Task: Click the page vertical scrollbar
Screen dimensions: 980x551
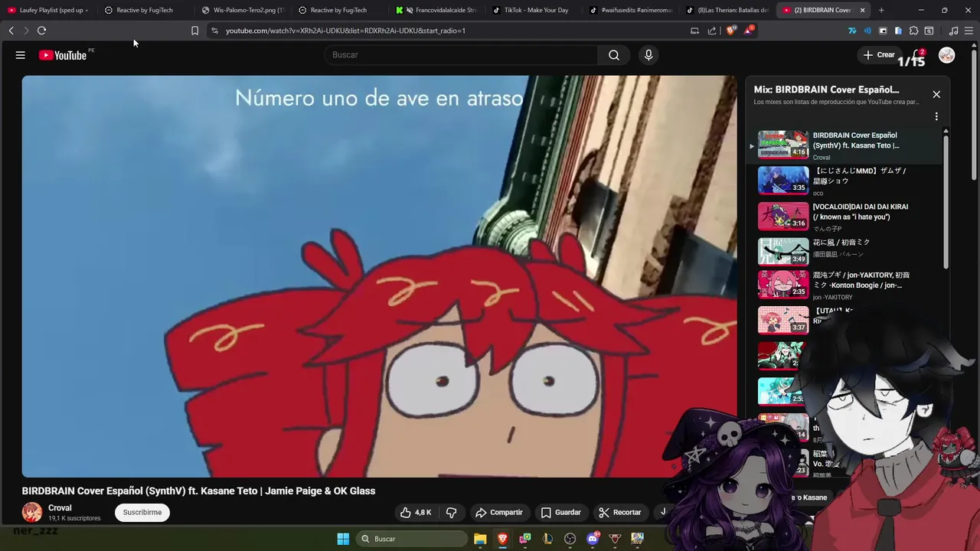Action: [x=975, y=115]
